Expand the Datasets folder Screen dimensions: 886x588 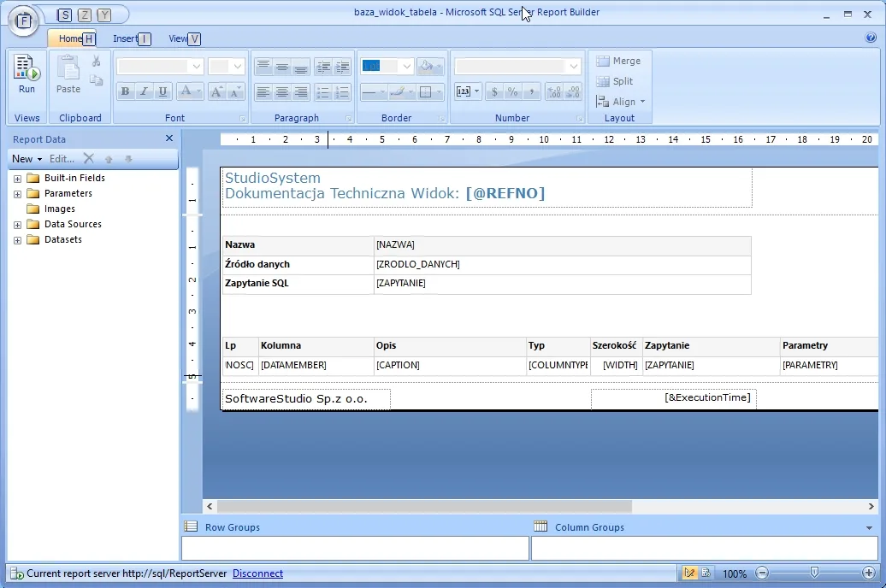[17, 240]
